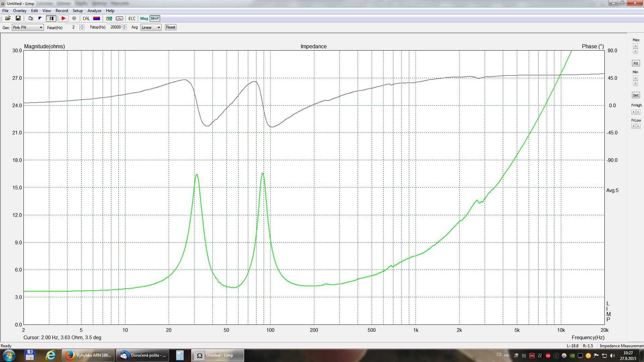Image resolution: width=644 pixels, height=362 pixels.
Task: Toggle M+P magnitude and phase view
Action: pyautogui.click(x=155, y=18)
